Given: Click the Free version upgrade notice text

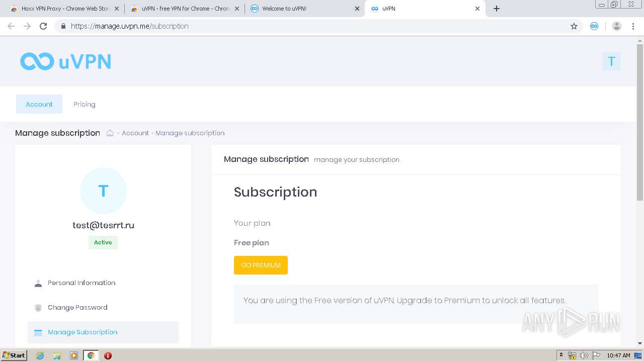Looking at the screenshot, I should (405, 301).
